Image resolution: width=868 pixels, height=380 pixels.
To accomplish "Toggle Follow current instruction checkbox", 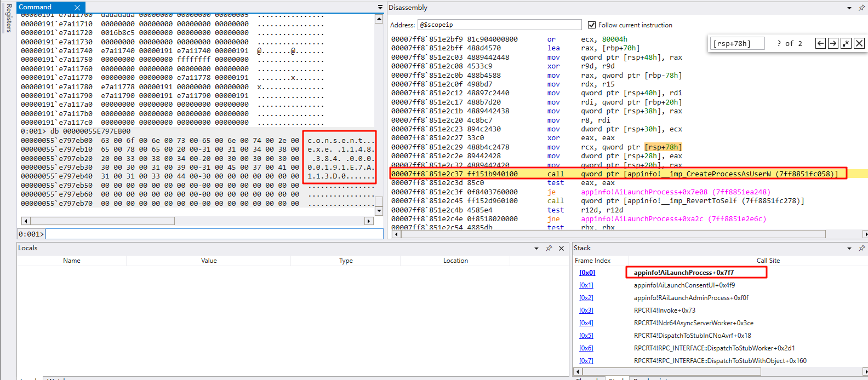I will click(x=592, y=25).
